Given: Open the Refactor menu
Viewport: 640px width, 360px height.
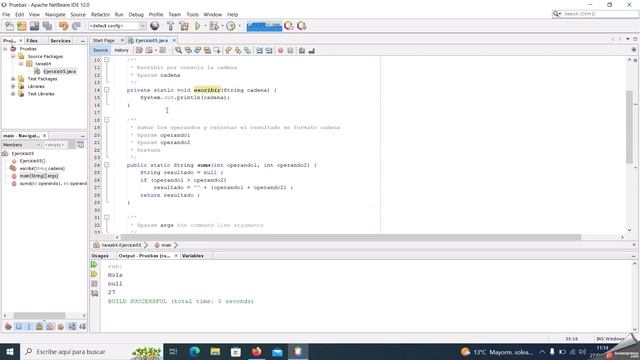Looking at the screenshot, I should point(100,14).
